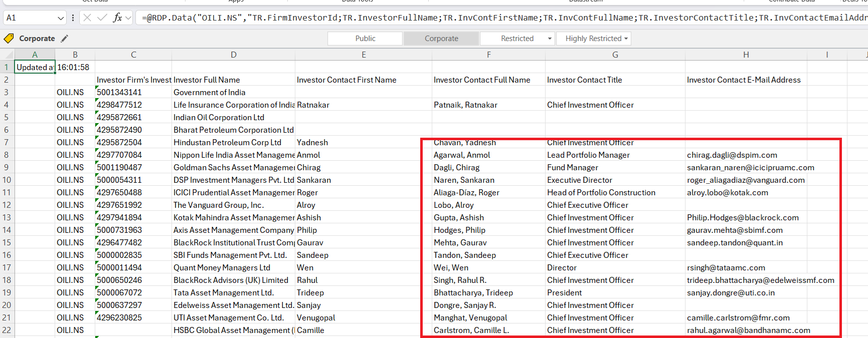The image size is (868, 338).
Task: Select row 10 header
Action: point(7,180)
